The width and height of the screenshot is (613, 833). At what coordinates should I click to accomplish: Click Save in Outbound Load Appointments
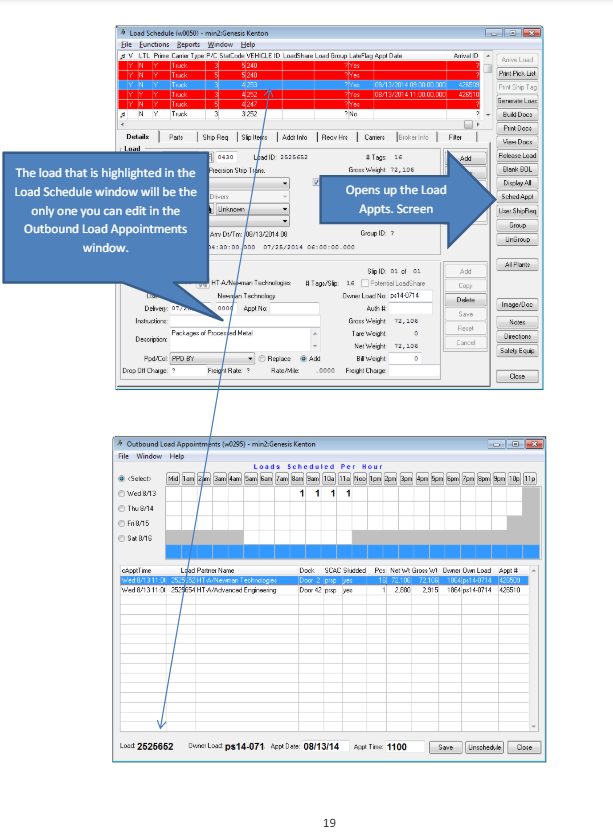click(x=446, y=747)
